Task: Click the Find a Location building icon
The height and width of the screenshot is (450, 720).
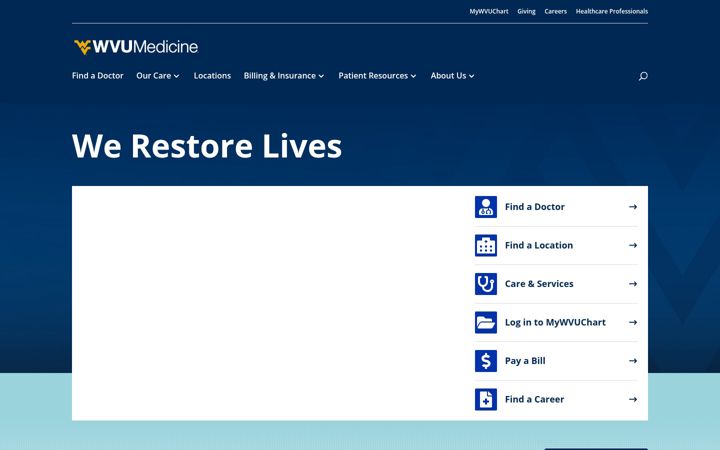Action: (486, 245)
